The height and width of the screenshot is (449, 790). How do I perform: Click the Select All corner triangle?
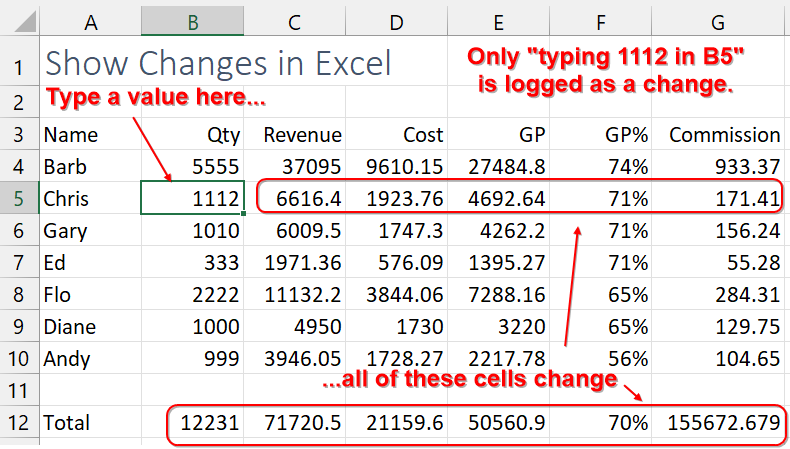coord(20,20)
